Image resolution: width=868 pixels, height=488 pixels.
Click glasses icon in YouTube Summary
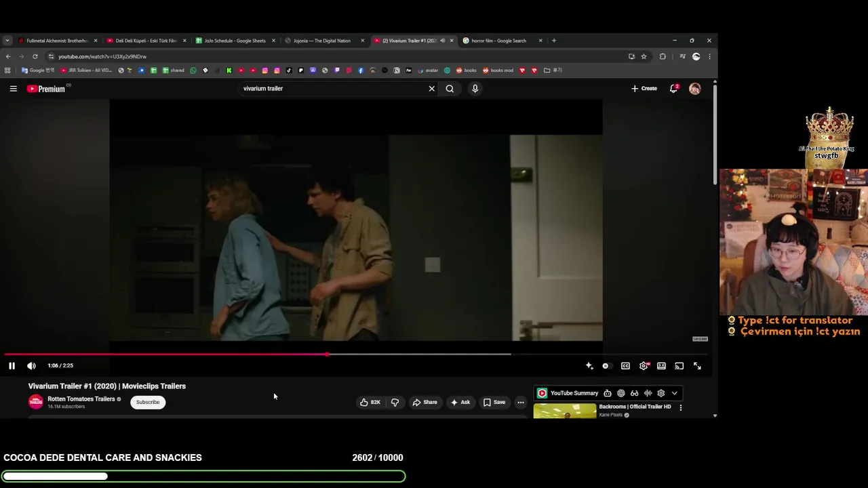click(x=634, y=393)
